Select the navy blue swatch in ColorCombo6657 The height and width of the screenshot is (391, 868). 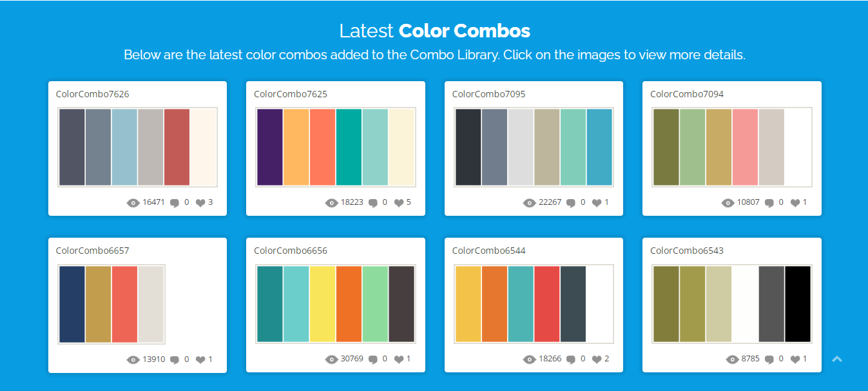click(x=72, y=304)
